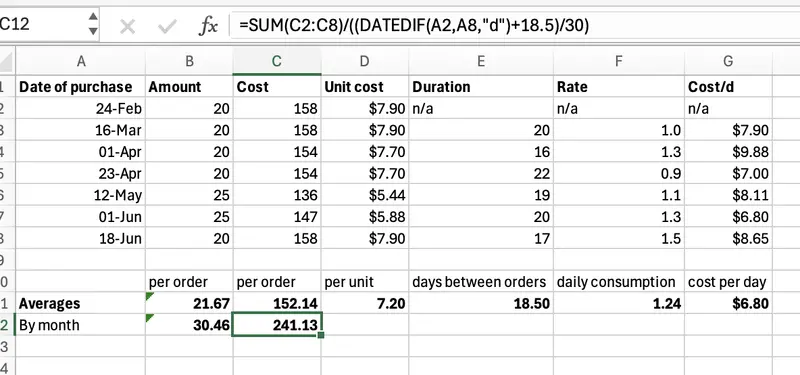Click the 'Cost' header cell
This screenshot has height=375, width=800.
point(277,87)
